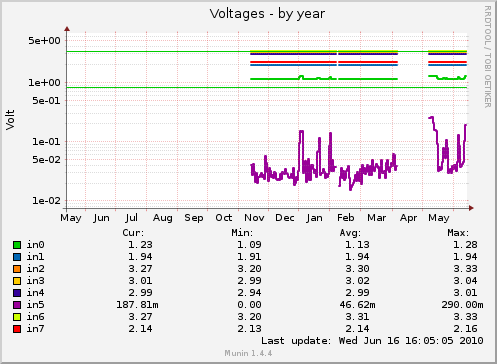Image resolution: width=497 pixels, height=364 pixels.
Task: Click the 'Feb' x-axis label
Action: [346, 218]
